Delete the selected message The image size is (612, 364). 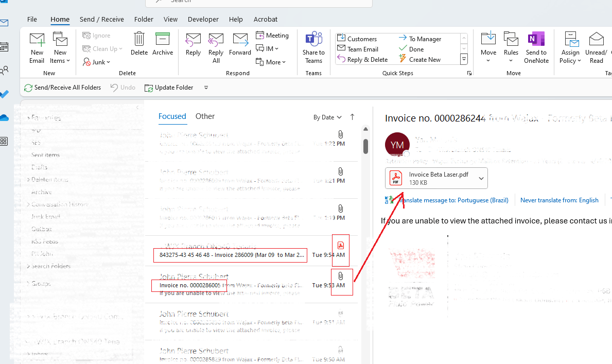(139, 44)
